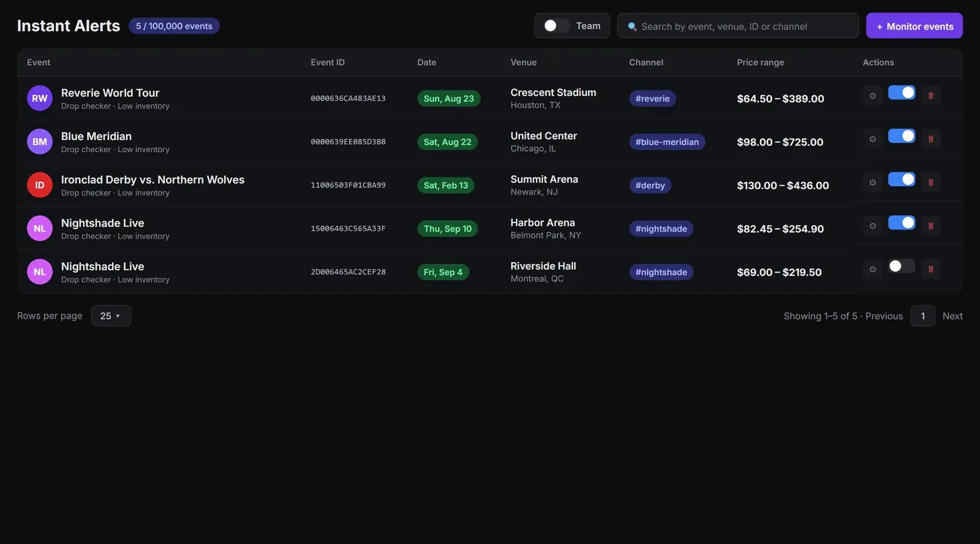Click the Monitor events button
980x544 pixels.
(914, 26)
